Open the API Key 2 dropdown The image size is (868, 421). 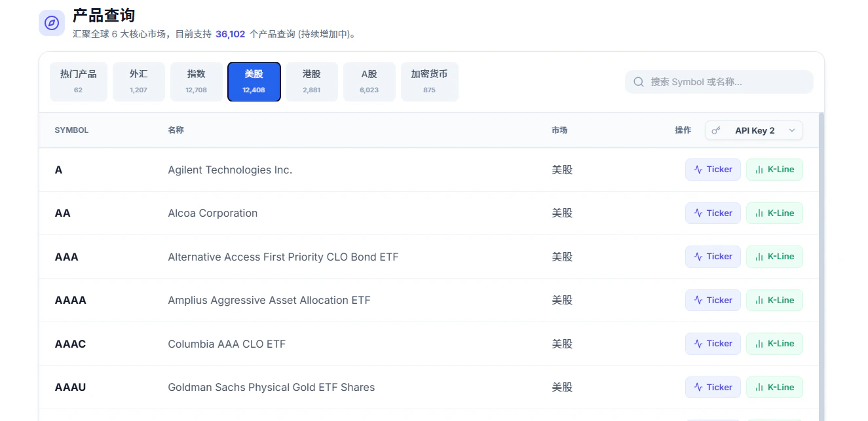point(754,130)
